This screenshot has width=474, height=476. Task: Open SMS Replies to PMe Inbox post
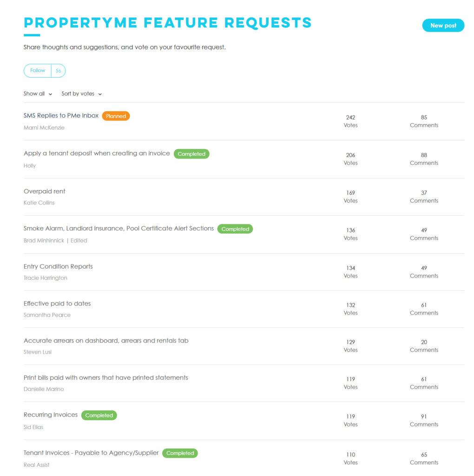click(61, 116)
